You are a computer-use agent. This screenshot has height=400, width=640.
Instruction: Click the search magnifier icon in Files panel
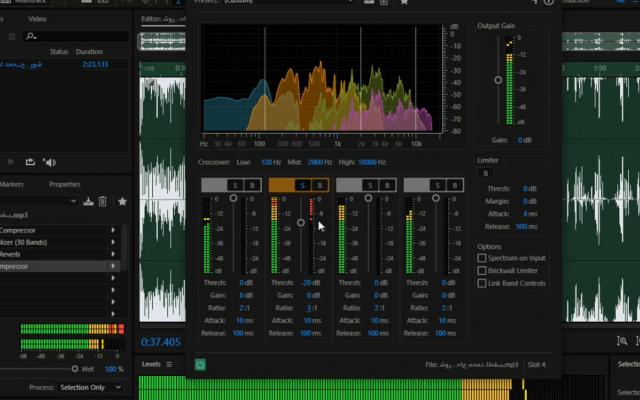tap(31, 36)
